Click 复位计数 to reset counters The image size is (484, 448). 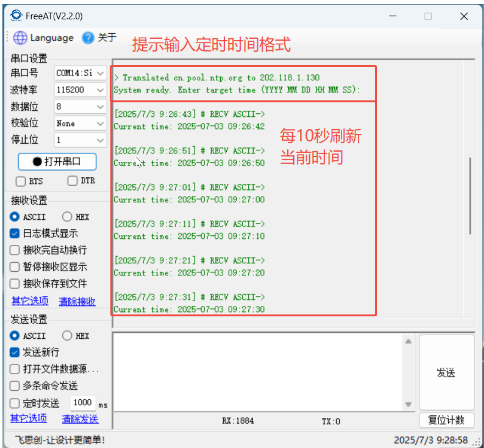tap(446, 420)
